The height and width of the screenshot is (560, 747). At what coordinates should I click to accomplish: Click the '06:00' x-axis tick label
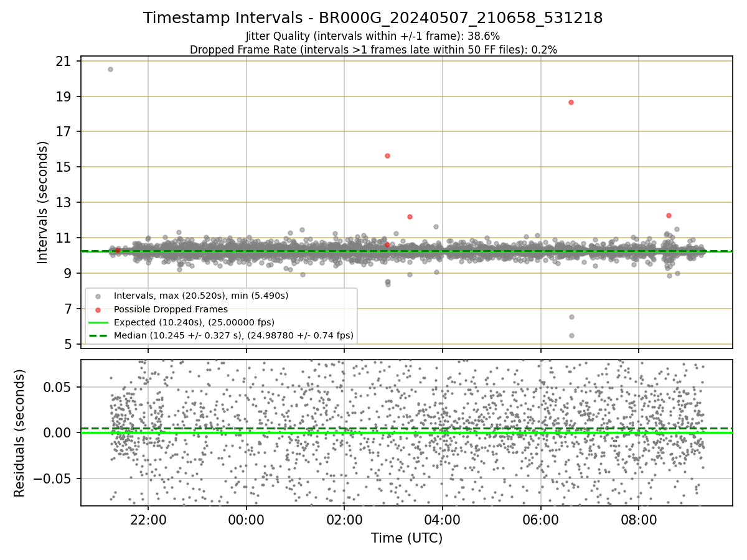(x=540, y=520)
